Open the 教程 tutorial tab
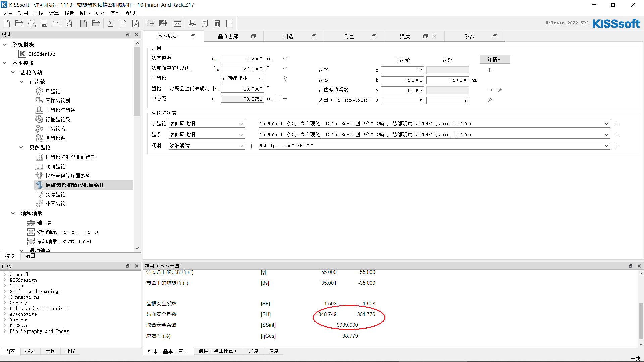Screen dimensions: 644x362 [70, 351]
